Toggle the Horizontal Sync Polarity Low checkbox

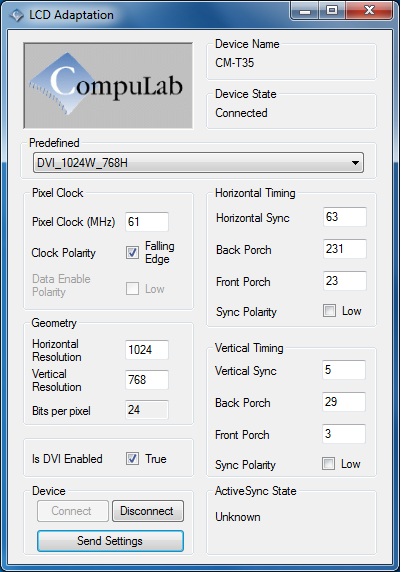tap(329, 311)
